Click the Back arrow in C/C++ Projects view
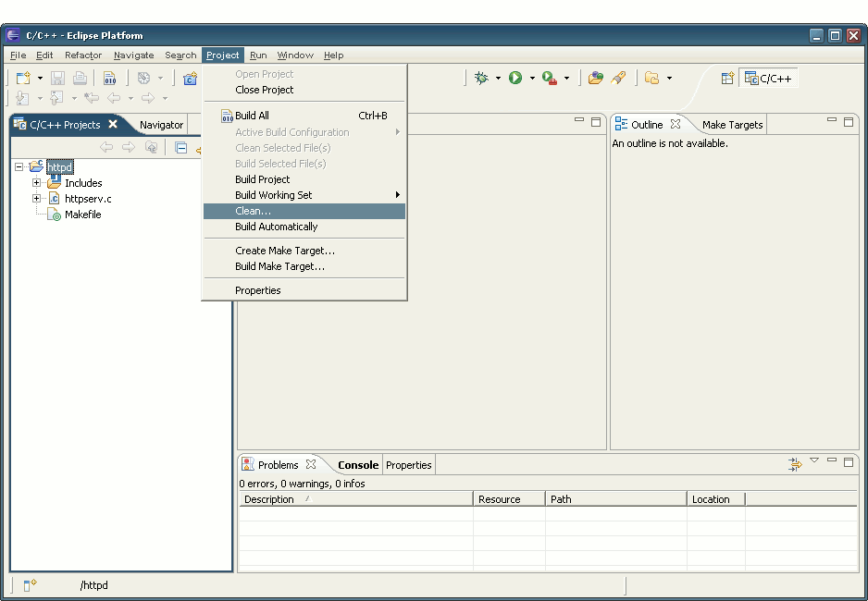Screen dimensions: 868x601 point(106,147)
